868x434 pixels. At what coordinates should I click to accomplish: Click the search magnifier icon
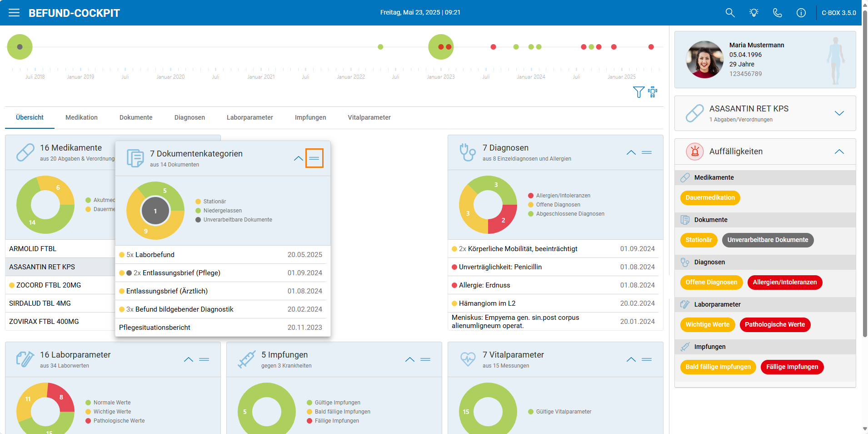point(730,13)
